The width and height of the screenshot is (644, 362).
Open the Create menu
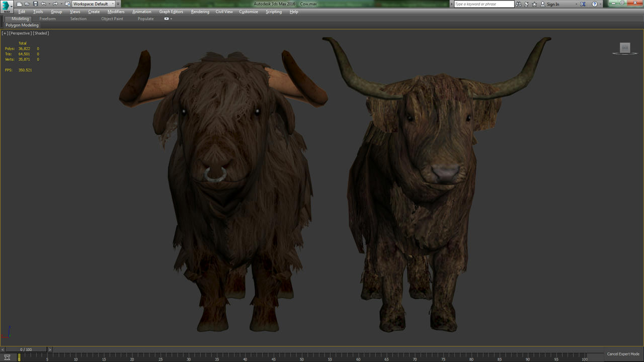pos(94,12)
